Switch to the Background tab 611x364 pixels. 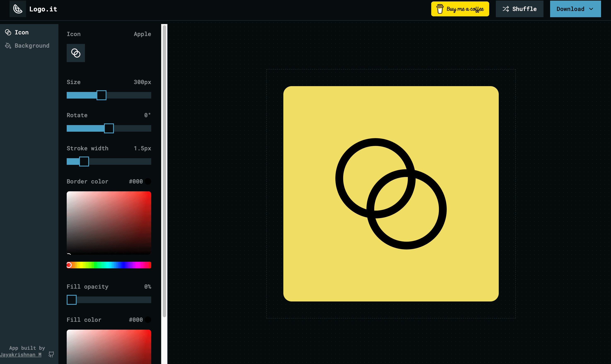32,46
